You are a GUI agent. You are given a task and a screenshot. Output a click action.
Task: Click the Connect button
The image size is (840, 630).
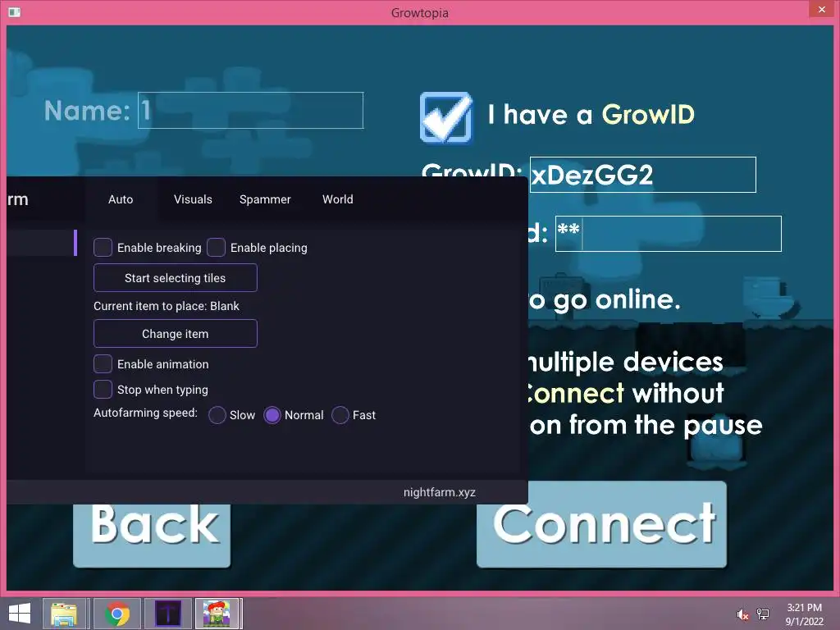601,524
